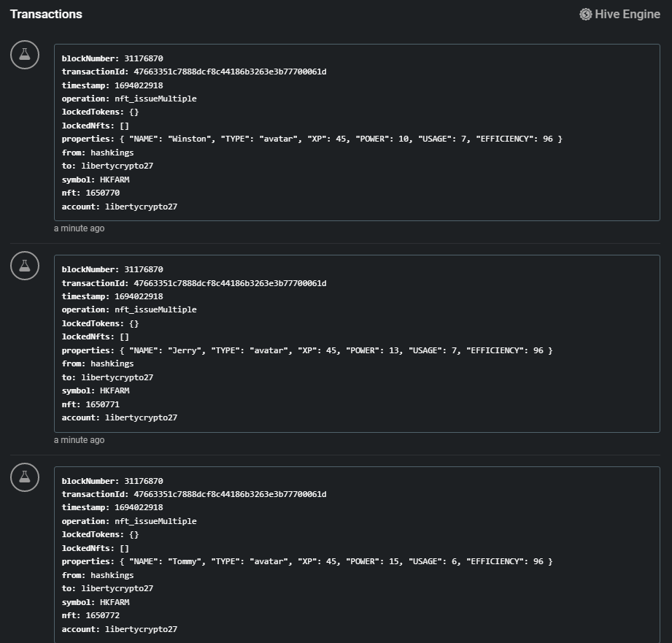The image size is (672, 643).
Task: Click 'lockedTokens: {}' in the Winston card
Action: (x=100, y=112)
